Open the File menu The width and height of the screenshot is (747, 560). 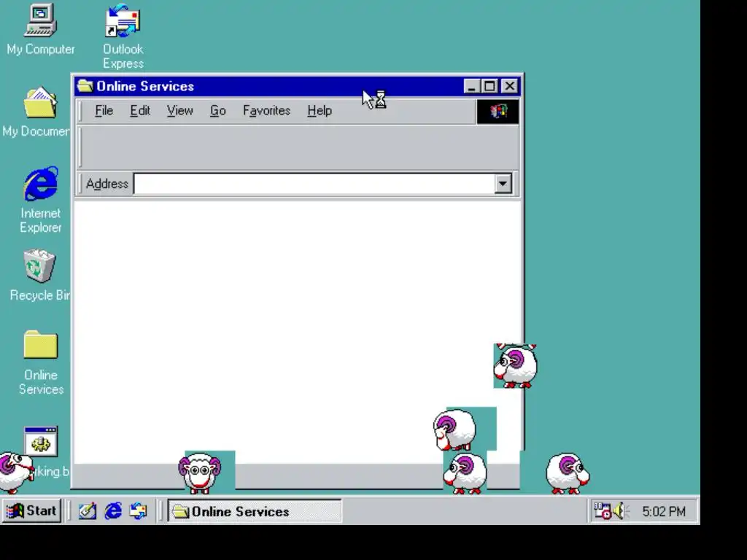point(104,111)
